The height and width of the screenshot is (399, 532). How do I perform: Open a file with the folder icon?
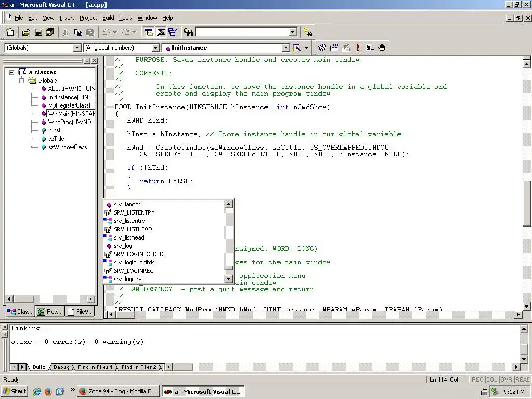tap(26, 32)
